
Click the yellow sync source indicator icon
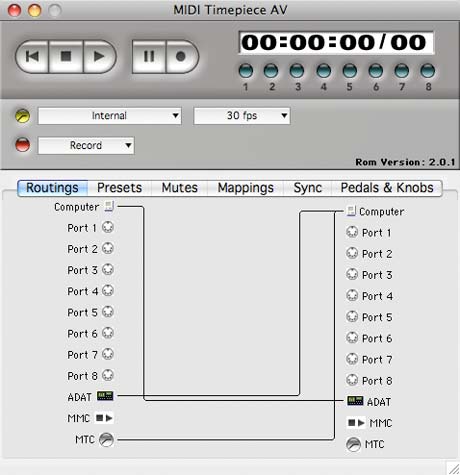[22, 116]
